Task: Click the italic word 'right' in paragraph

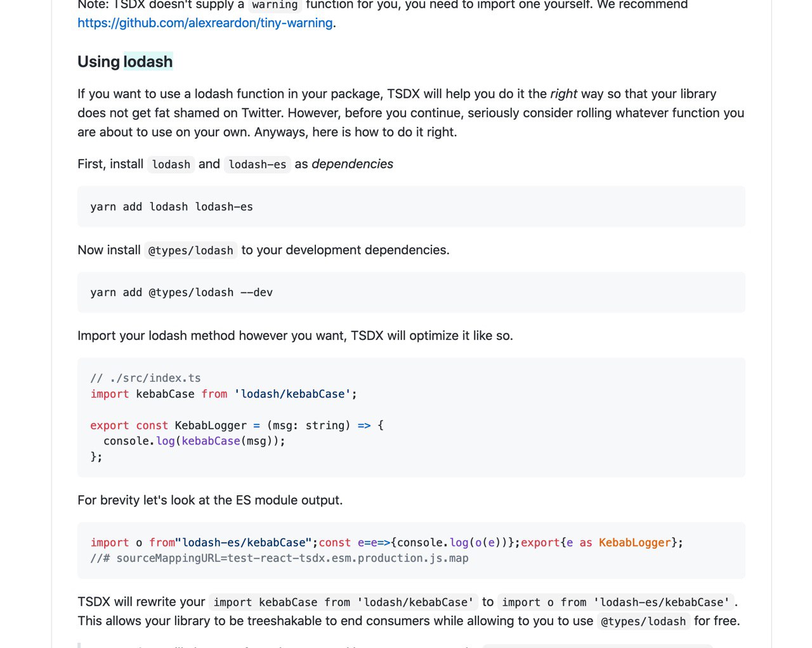Action: (x=563, y=94)
